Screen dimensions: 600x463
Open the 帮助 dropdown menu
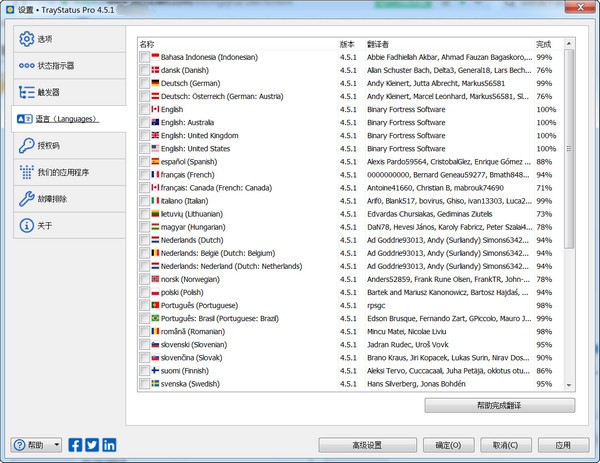pos(37,445)
